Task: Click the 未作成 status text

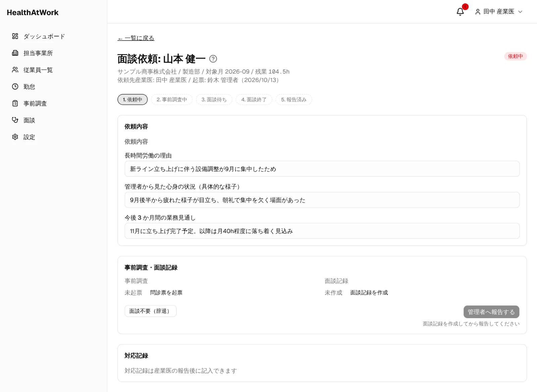Action: tap(334, 293)
